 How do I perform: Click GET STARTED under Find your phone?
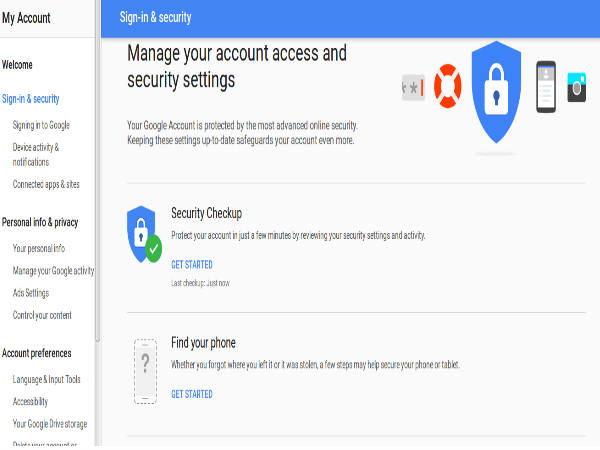point(192,394)
